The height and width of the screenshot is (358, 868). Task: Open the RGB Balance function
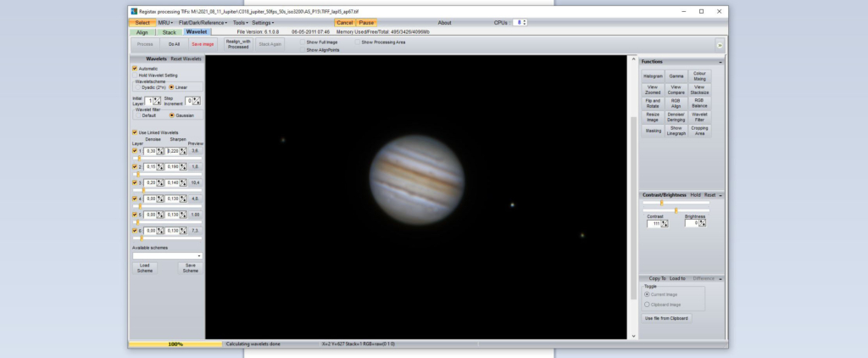tap(699, 103)
